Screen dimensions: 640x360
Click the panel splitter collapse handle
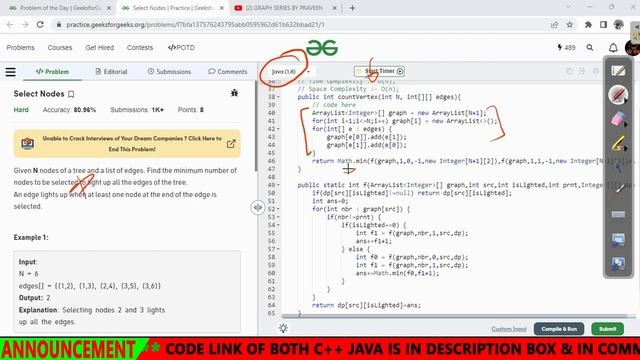tap(258, 207)
